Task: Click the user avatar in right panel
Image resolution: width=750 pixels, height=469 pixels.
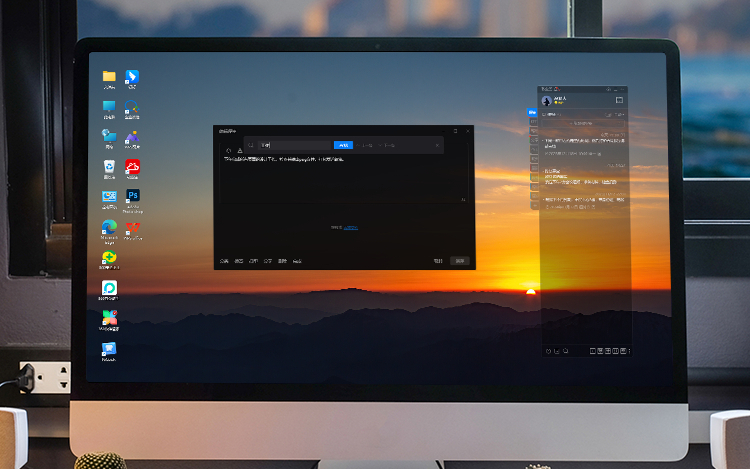Action: click(x=546, y=101)
